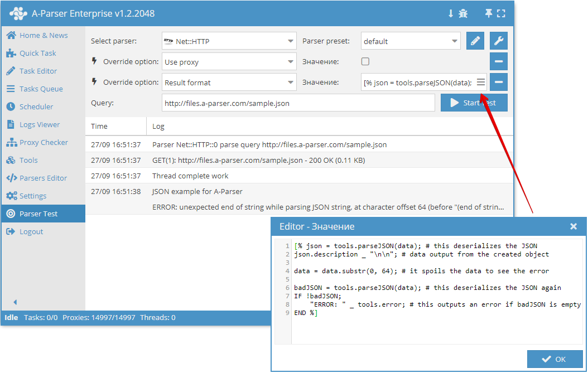This screenshot has height=373, width=588.
Task: Open the Parsers Editor sidebar item
Action: click(43, 178)
